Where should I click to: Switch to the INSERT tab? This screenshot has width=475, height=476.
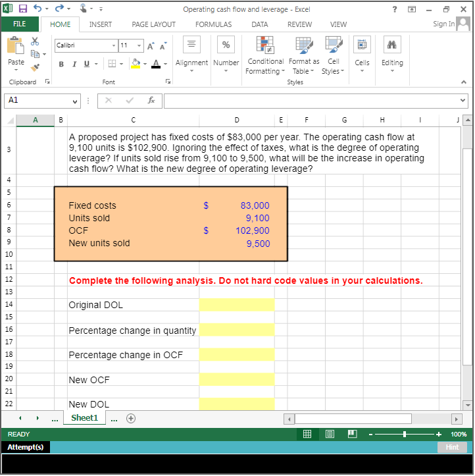click(101, 24)
